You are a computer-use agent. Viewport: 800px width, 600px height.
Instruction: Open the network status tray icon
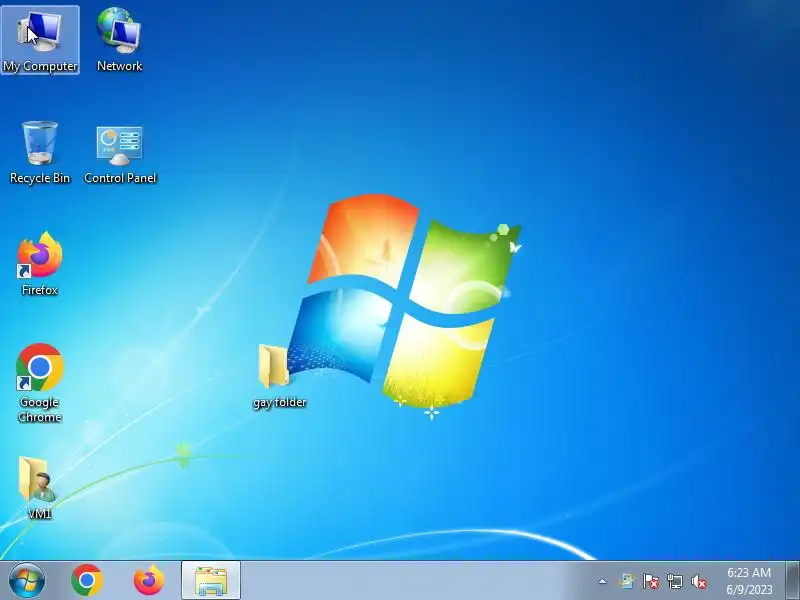675,581
